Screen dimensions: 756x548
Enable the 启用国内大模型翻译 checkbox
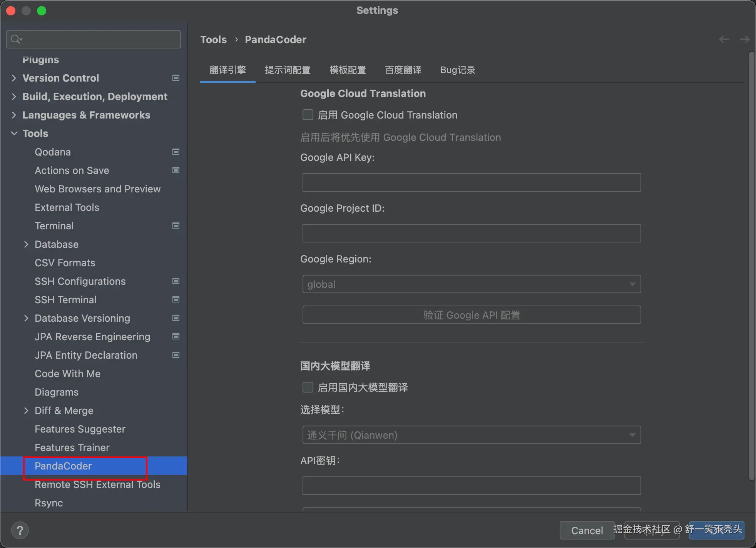(x=308, y=387)
